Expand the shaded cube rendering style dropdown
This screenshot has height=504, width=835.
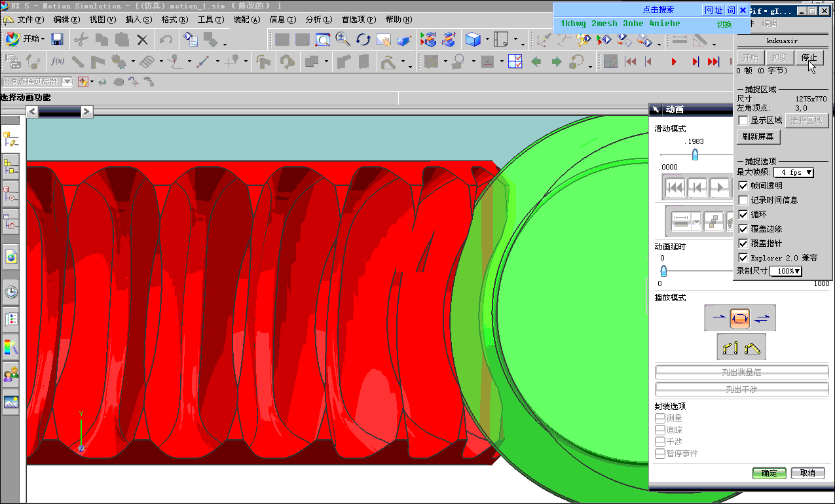coord(487,40)
